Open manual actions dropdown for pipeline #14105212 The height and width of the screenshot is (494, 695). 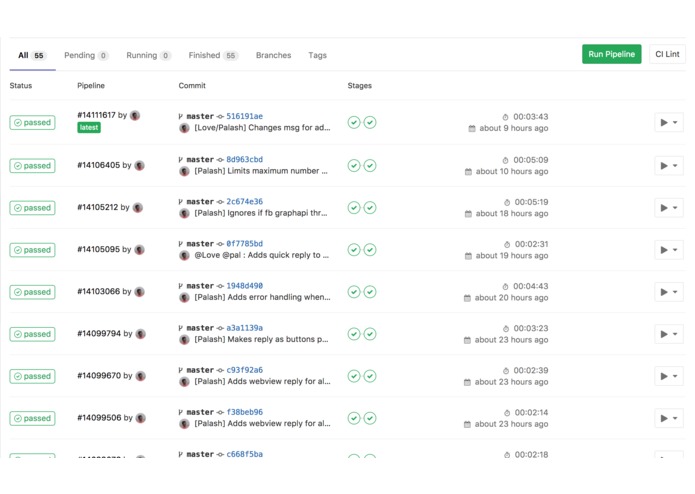[x=669, y=208]
